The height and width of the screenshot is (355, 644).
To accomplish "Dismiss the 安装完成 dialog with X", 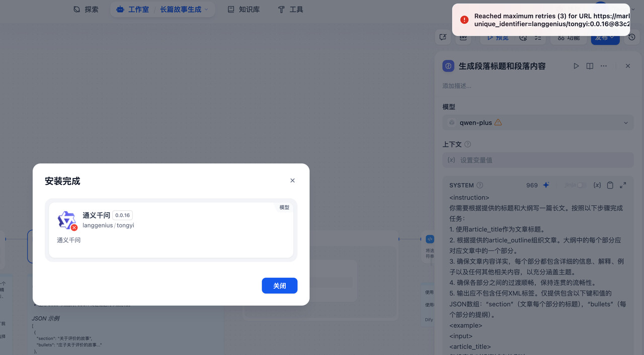I will [292, 181].
